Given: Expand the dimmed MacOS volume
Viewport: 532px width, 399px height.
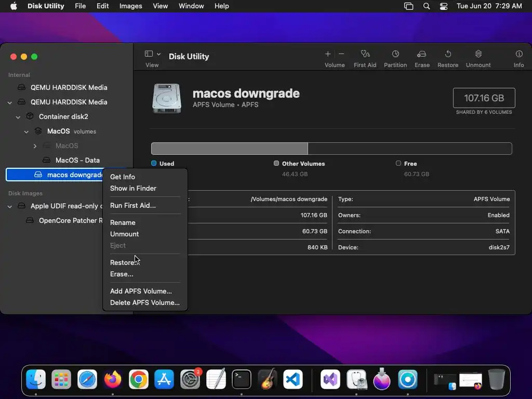Looking at the screenshot, I should pos(35,146).
